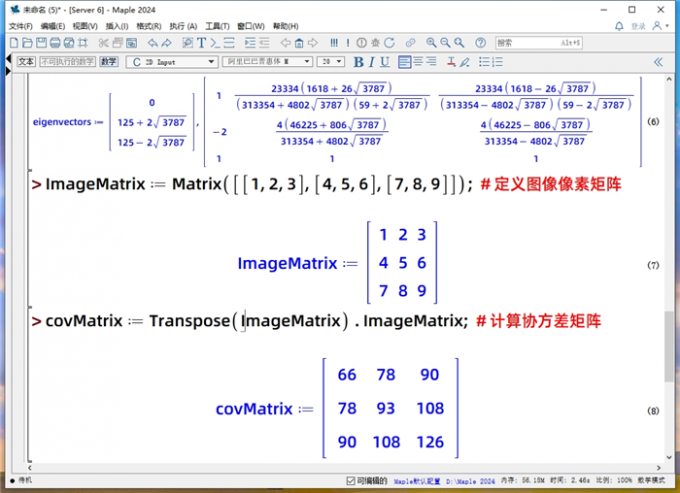The image size is (680, 493).
Task: Paste with the clipboard icon
Action: click(131, 42)
